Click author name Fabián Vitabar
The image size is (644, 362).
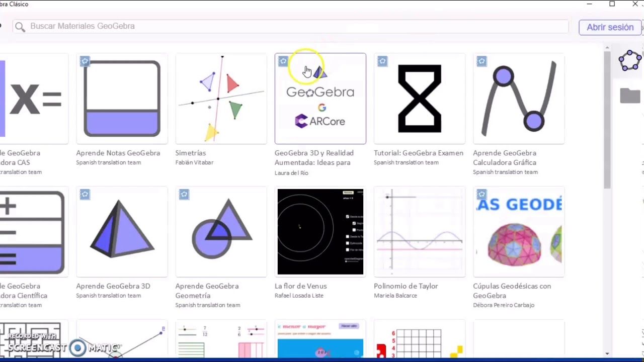[194, 162]
